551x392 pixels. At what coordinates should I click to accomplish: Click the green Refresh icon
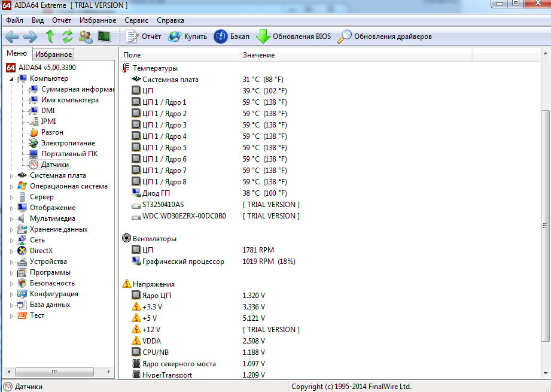pyautogui.click(x=67, y=37)
